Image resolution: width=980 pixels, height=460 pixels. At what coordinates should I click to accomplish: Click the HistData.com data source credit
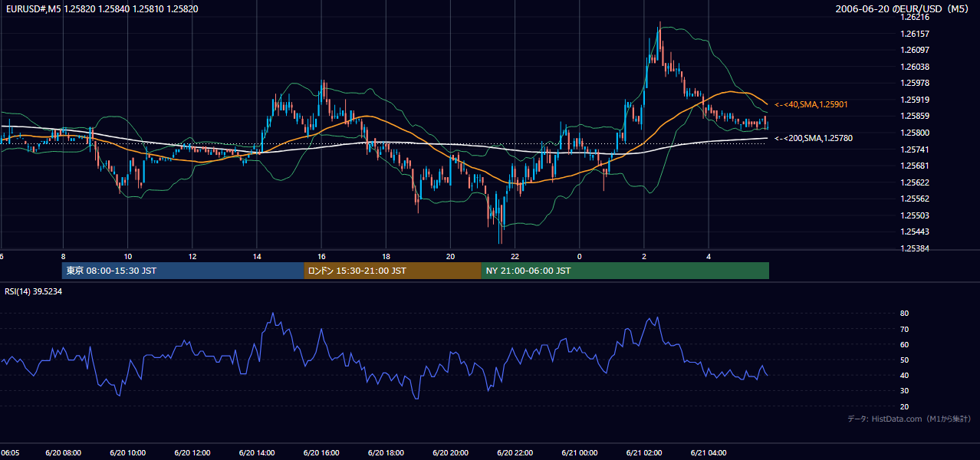tap(909, 419)
